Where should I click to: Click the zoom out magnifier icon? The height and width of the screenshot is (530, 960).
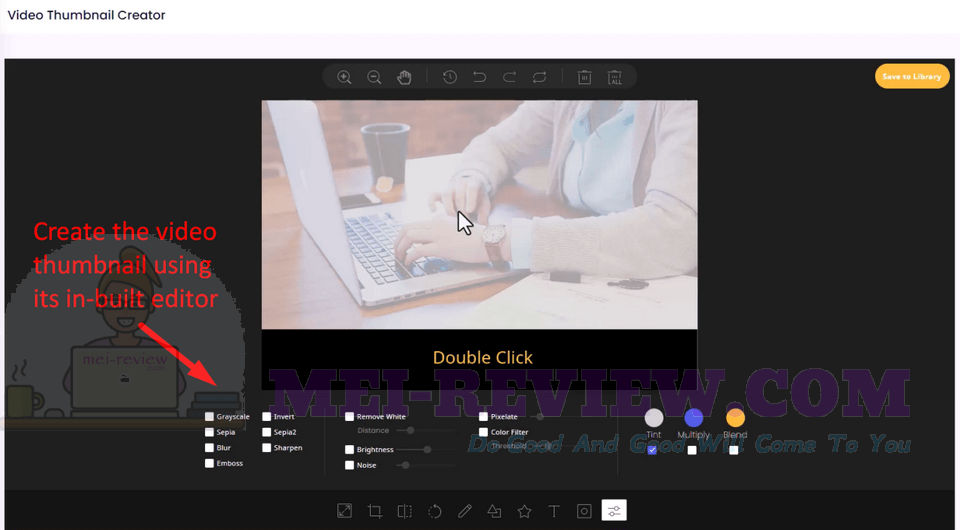[374, 77]
